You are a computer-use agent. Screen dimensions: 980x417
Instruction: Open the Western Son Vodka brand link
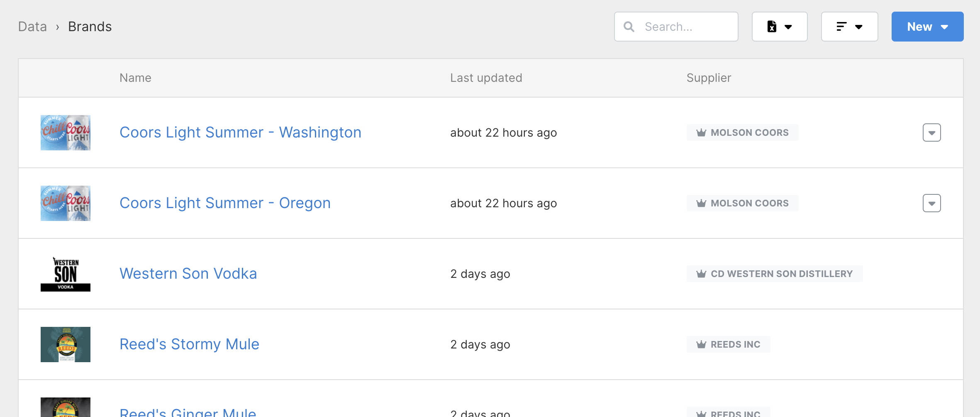[x=188, y=274]
